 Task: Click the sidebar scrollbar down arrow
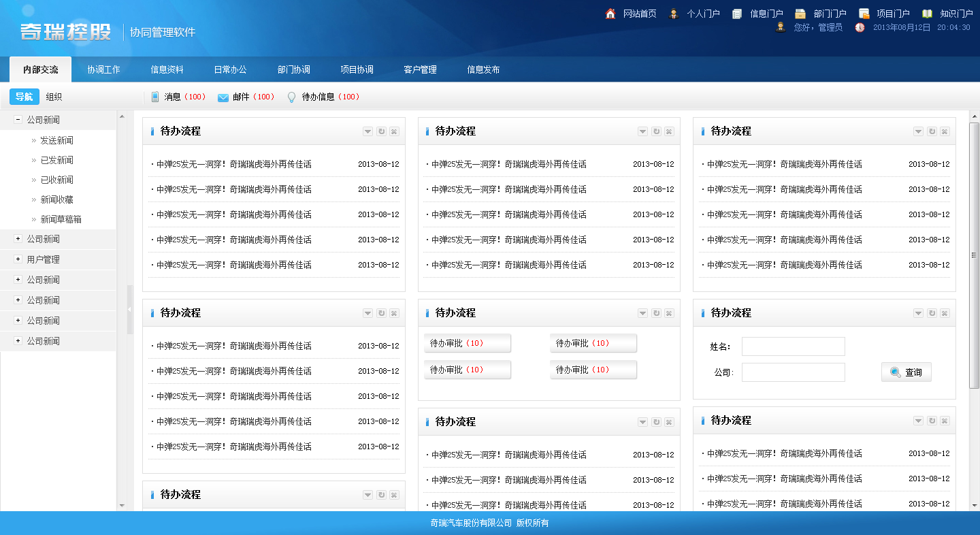click(x=122, y=506)
